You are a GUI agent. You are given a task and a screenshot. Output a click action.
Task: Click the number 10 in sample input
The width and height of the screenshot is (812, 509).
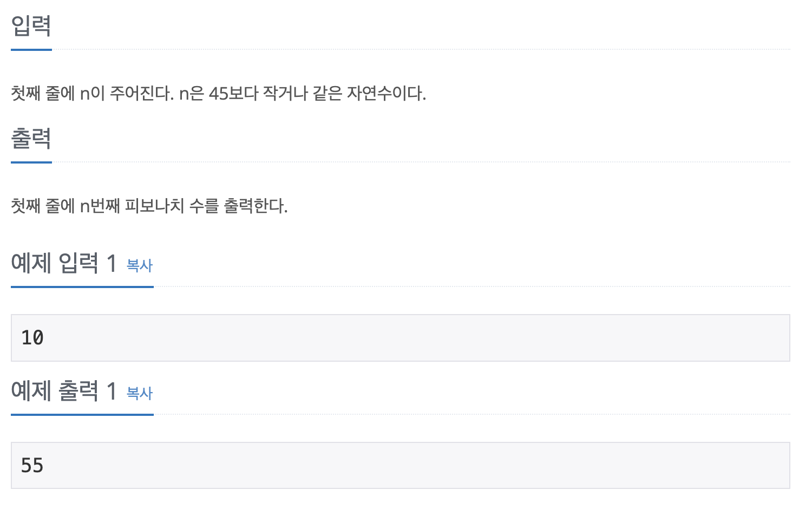pyautogui.click(x=32, y=338)
